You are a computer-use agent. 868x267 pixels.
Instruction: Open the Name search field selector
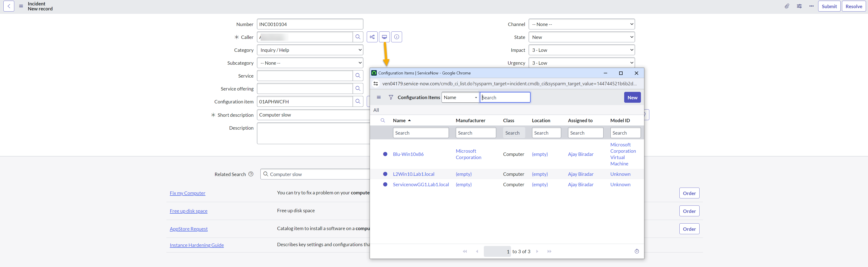click(x=460, y=98)
